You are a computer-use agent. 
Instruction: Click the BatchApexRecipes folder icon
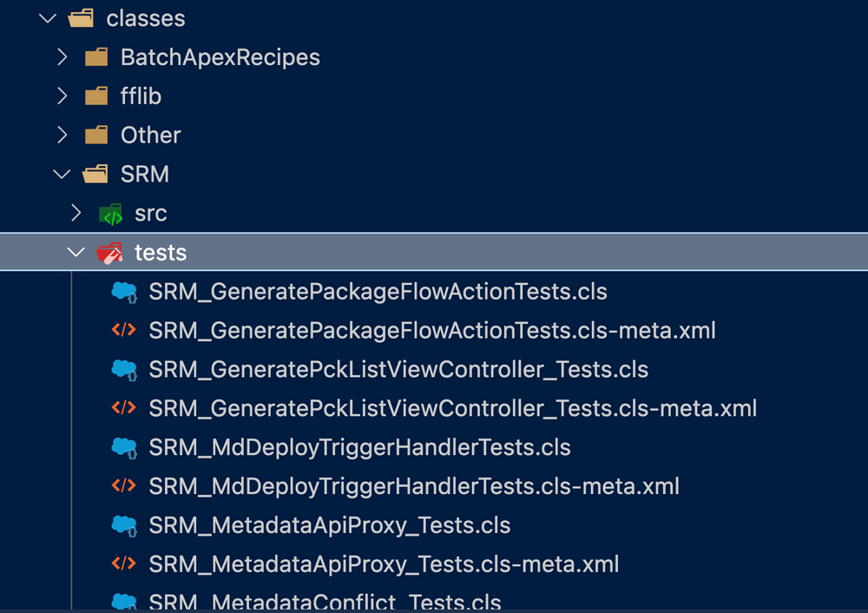(96, 57)
